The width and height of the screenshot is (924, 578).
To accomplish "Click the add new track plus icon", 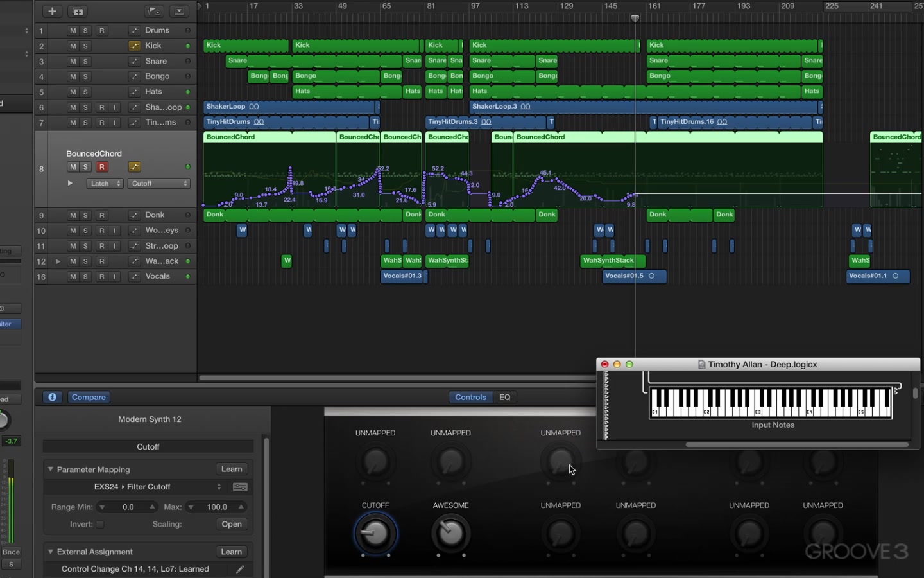I will click(53, 12).
